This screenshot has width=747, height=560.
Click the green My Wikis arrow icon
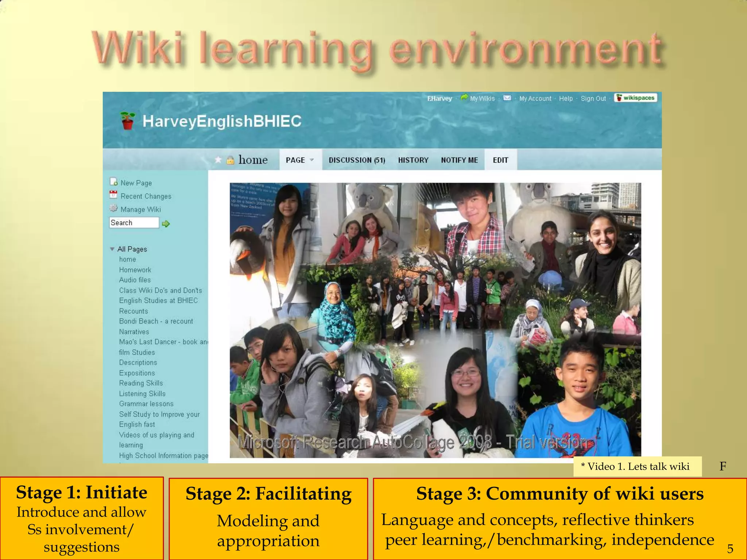pos(464,98)
